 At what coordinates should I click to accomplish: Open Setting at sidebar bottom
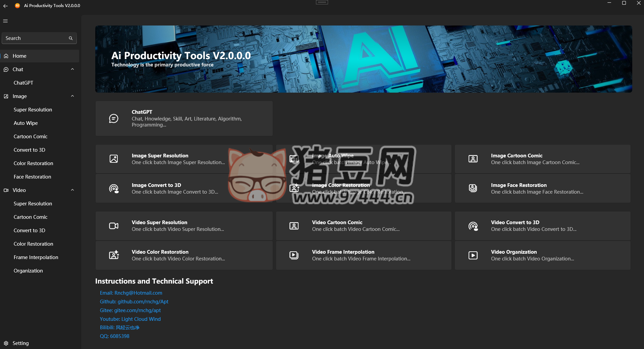(x=40, y=343)
